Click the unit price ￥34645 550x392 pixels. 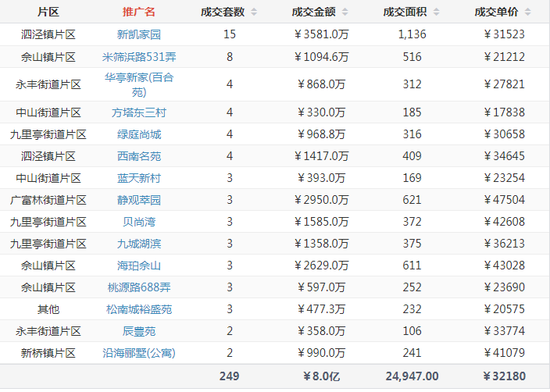tap(504, 156)
